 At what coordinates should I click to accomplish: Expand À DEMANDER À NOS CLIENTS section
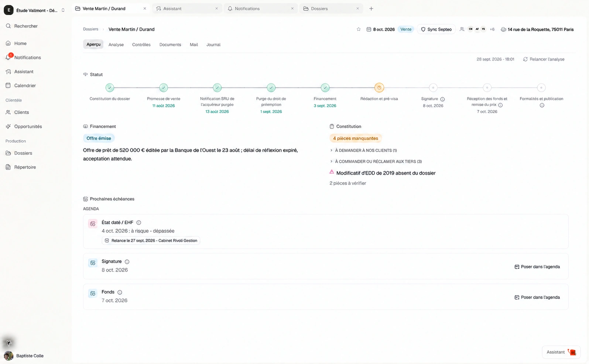(363, 151)
